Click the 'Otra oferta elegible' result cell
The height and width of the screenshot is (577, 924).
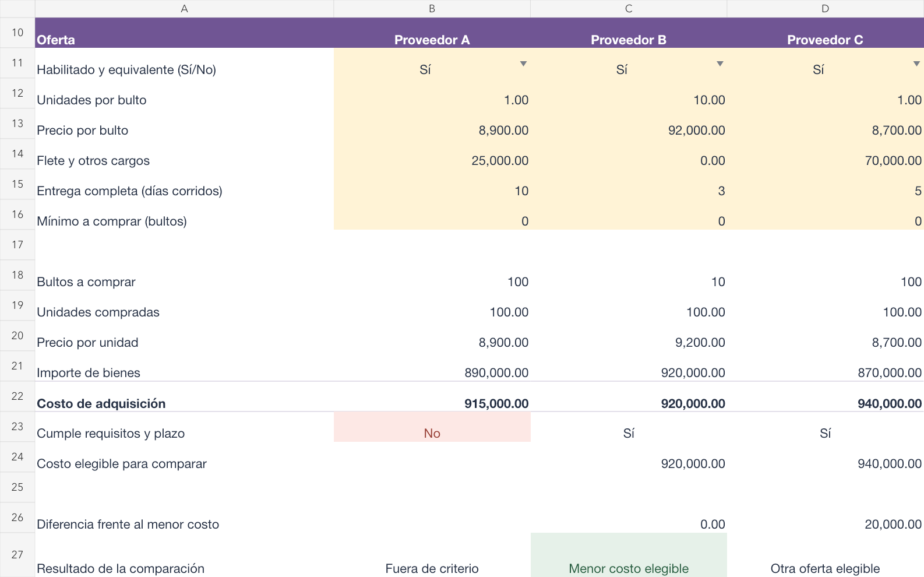pos(826,555)
